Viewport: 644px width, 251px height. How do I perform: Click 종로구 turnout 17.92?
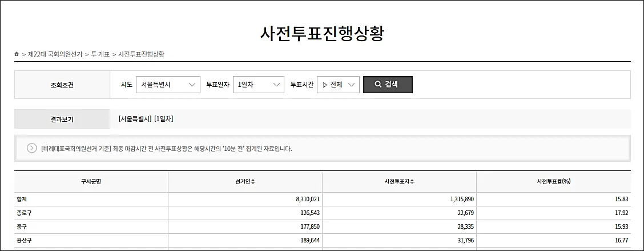pos(622,213)
